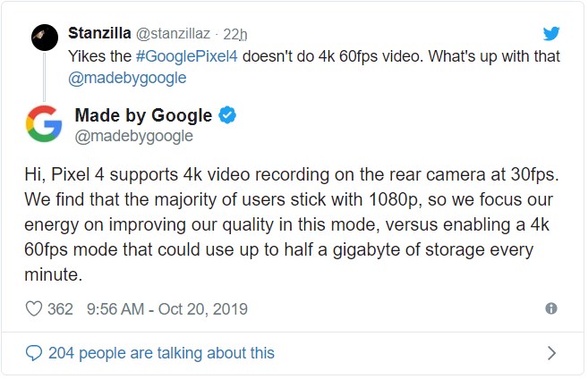Click the 362 likes count
588x379 pixels.
tap(60, 309)
